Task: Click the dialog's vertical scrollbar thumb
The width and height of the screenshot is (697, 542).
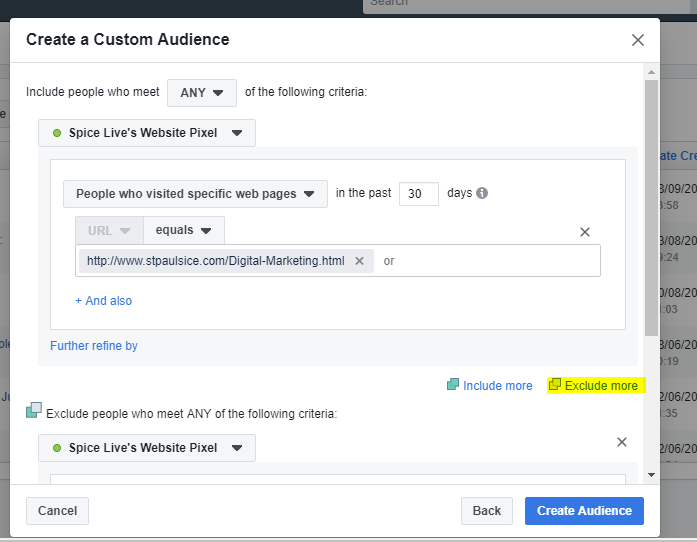Action: point(651,208)
